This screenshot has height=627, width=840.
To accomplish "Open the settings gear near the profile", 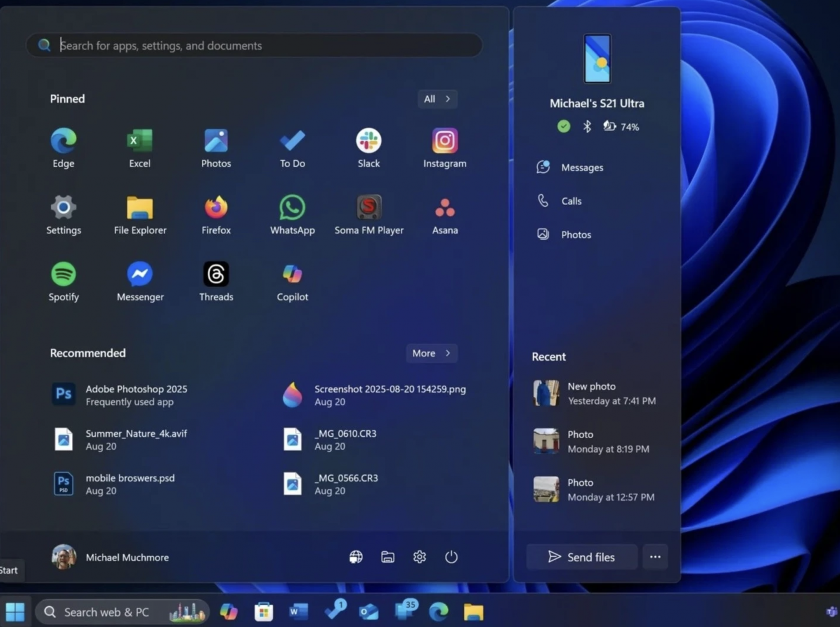I will click(420, 557).
